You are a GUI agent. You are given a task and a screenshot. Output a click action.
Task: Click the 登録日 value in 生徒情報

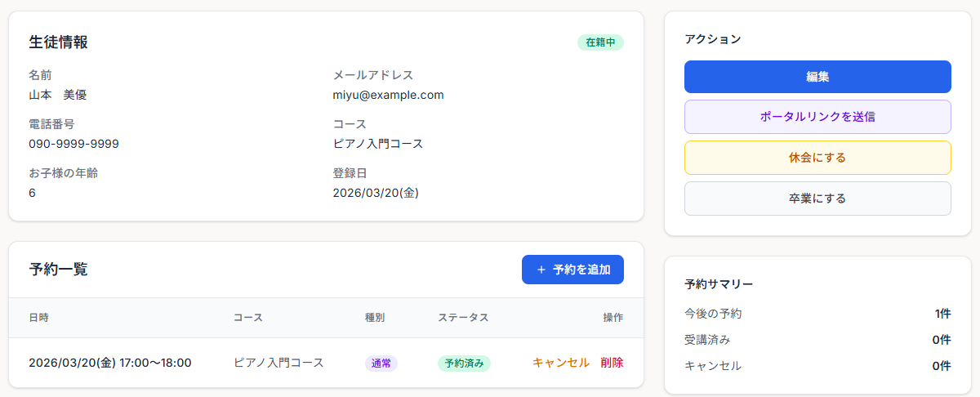point(376,193)
